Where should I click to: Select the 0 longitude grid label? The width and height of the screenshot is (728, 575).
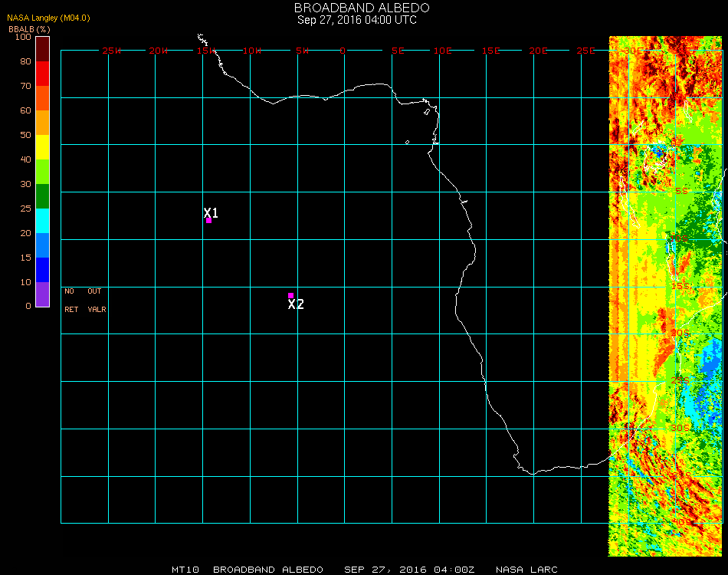343,51
